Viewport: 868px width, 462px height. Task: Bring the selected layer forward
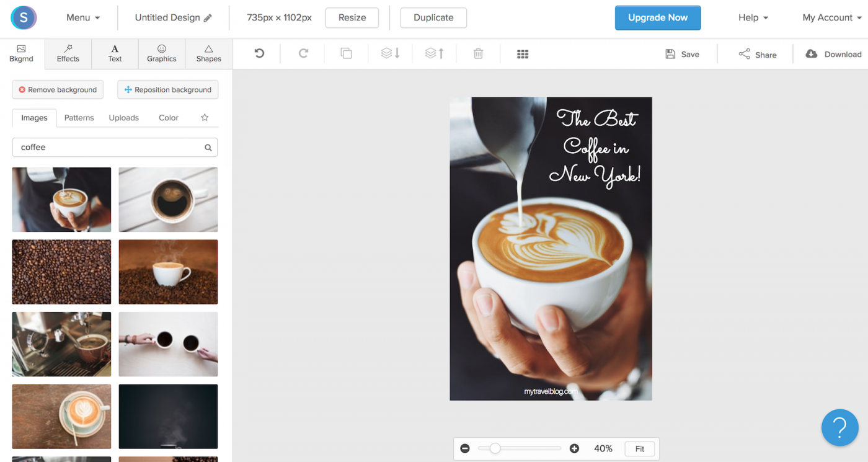point(434,54)
